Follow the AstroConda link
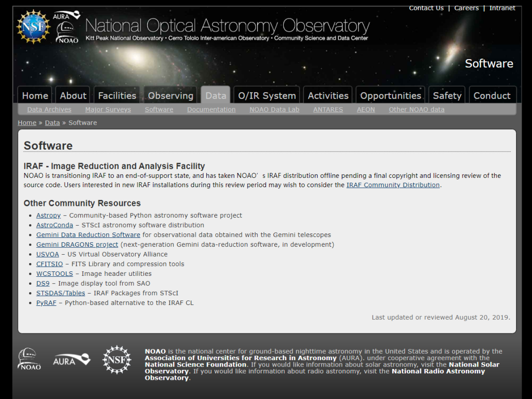Screen dimensions: 532x399 click(55, 225)
